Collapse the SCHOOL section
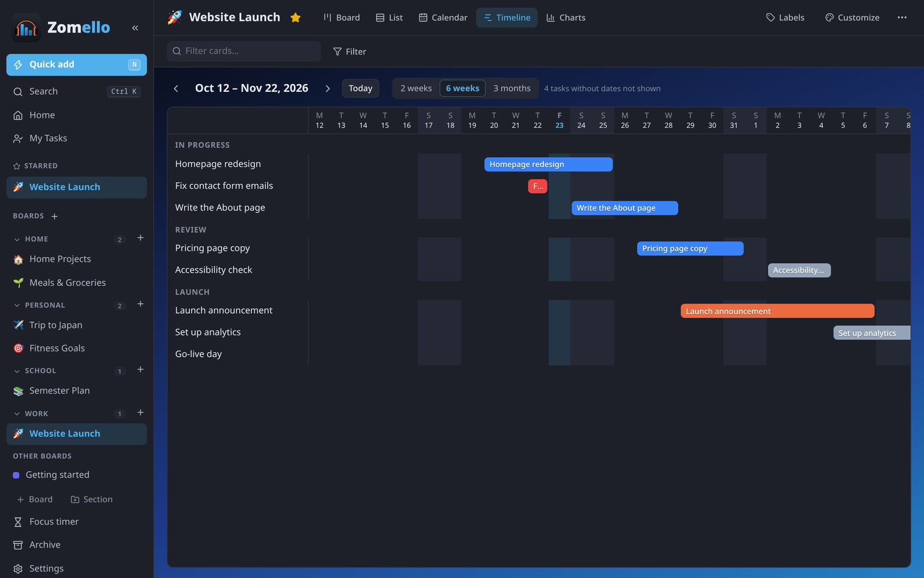Screen dimensions: 924x578 pyautogui.click(x=17, y=371)
